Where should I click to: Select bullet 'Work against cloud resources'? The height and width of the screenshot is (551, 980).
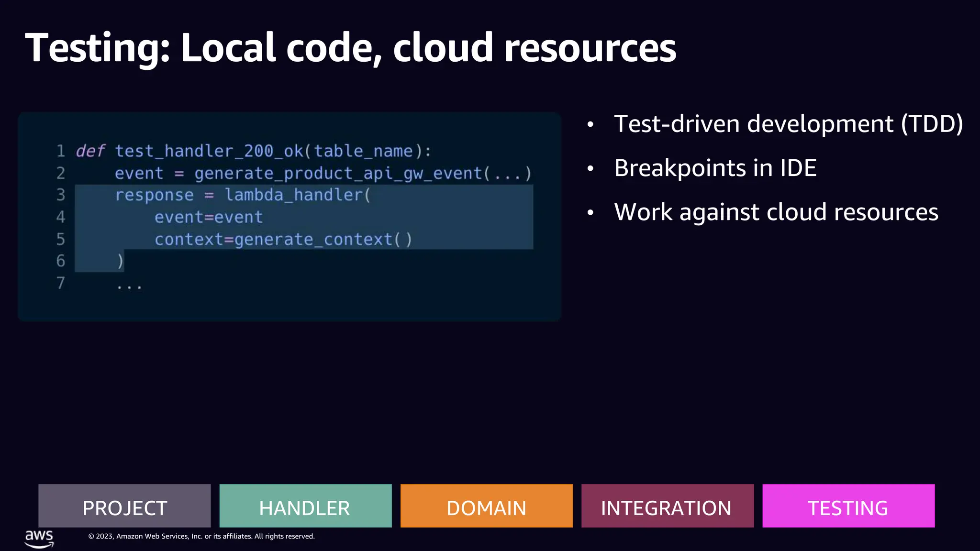[776, 212]
